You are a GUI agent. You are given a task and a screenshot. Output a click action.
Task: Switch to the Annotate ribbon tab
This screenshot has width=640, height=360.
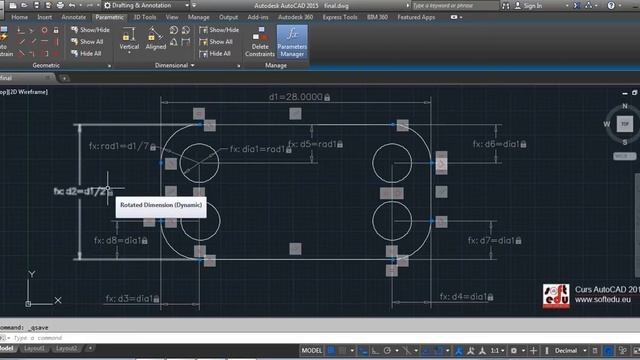[x=73, y=17]
